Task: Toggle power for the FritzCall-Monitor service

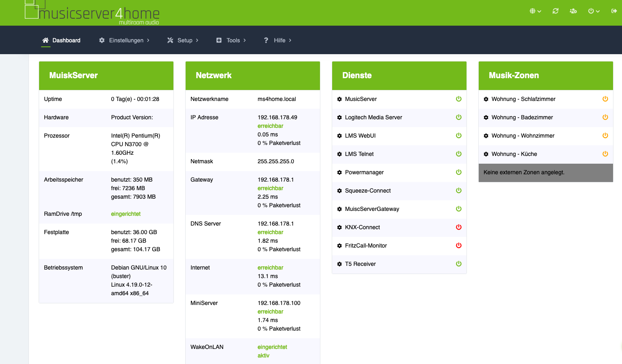Action: pyautogui.click(x=459, y=246)
